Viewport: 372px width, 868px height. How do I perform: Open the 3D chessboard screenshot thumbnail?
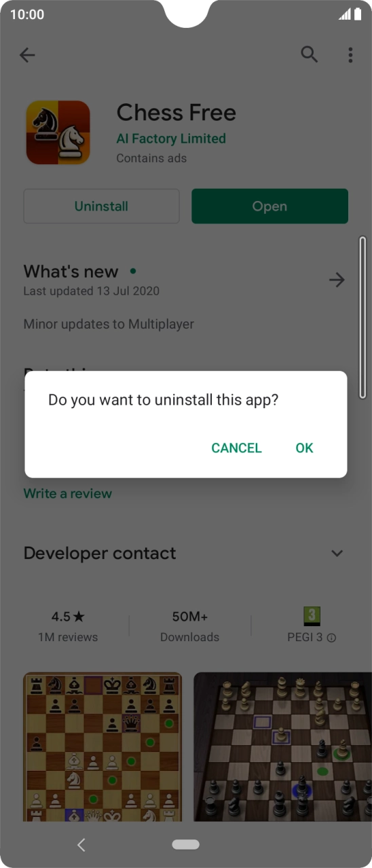[282, 747]
